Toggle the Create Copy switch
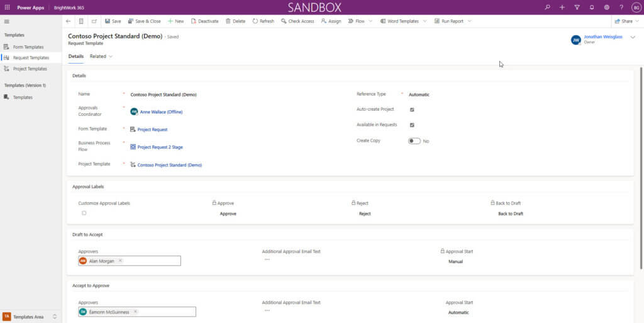The width and height of the screenshot is (644, 323). coord(414,141)
